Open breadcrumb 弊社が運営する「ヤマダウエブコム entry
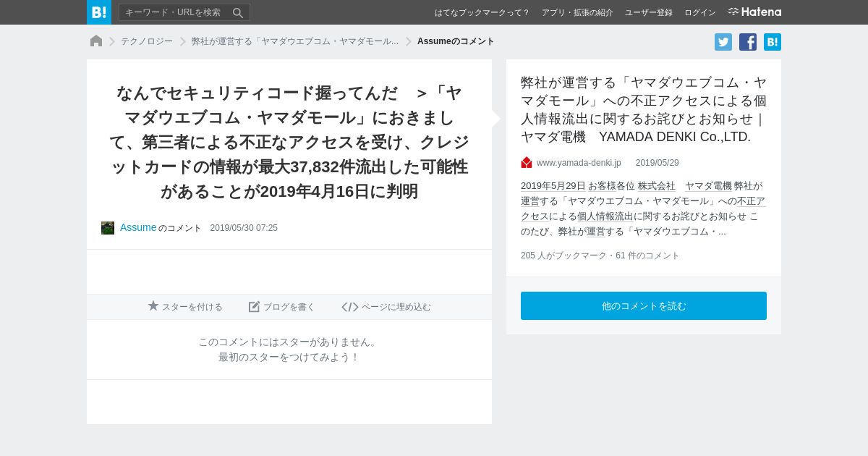The image size is (868, 456). (295, 41)
